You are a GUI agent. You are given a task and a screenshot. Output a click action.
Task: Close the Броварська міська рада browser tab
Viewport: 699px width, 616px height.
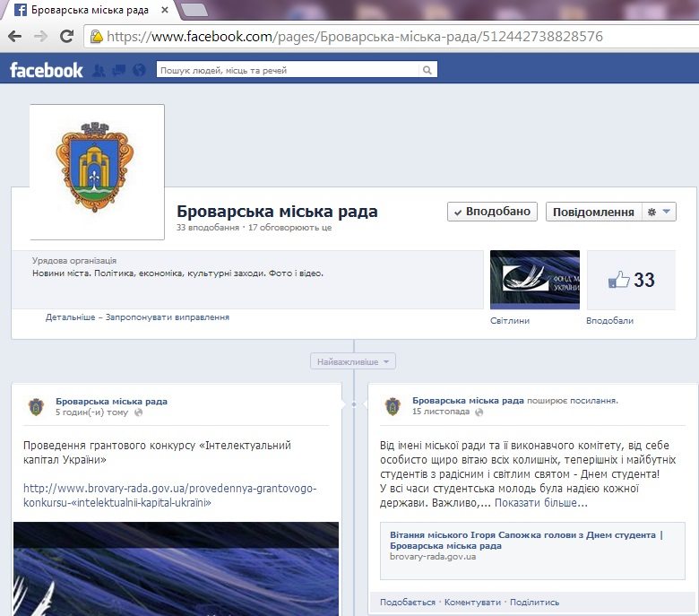point(165,9)
